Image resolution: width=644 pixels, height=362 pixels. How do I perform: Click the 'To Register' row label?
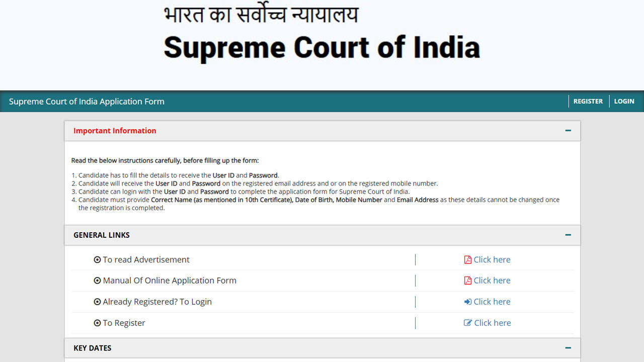(124, 323)
